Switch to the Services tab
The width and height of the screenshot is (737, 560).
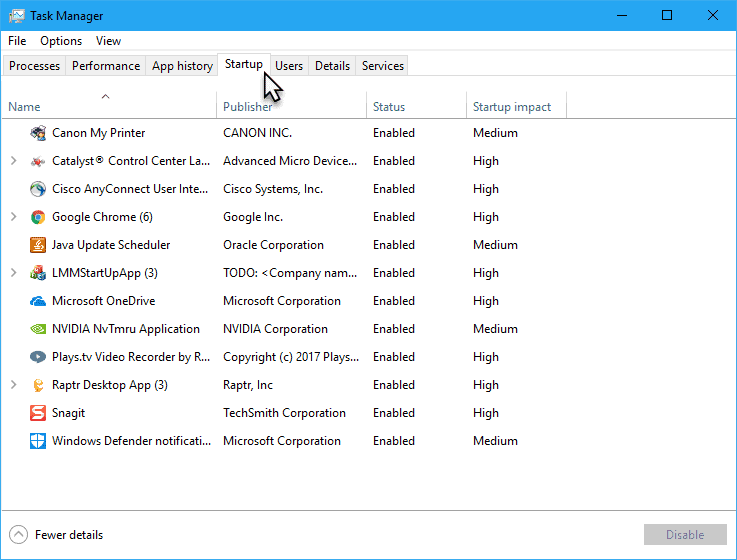[383, 66]
